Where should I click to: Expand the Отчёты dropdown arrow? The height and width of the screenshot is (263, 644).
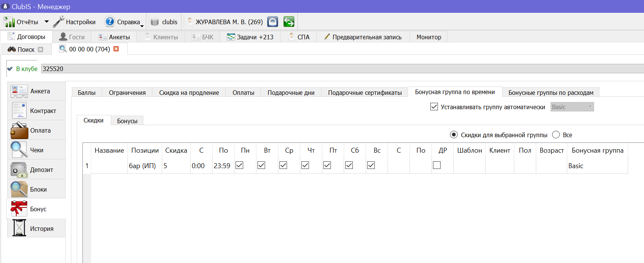[47, 22]
